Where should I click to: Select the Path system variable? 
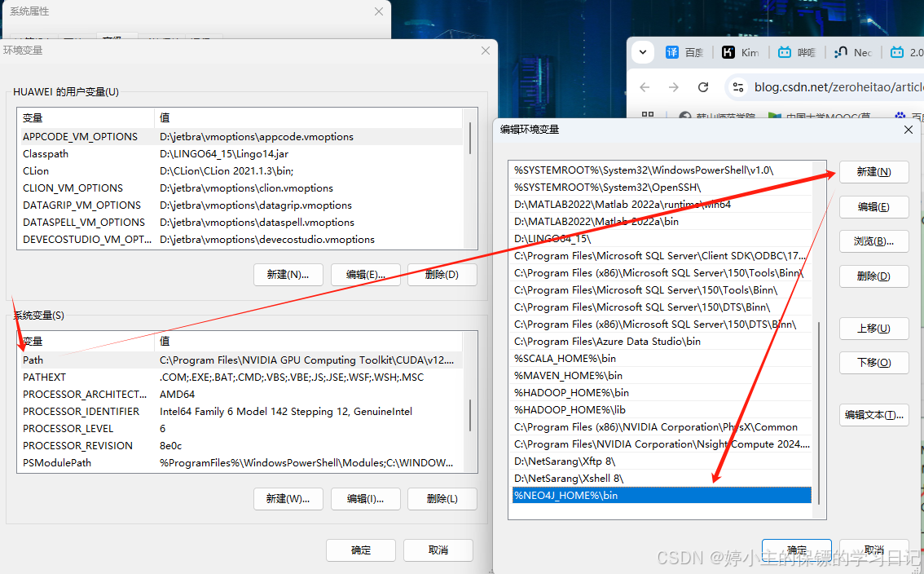(x=242, y=360)
